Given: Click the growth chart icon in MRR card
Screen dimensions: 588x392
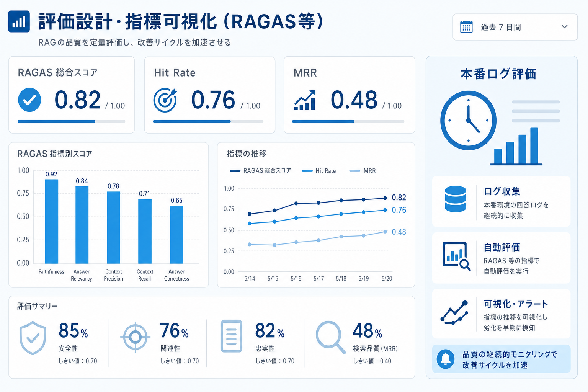Looking at the screenshot, I should pyautogui.click(x=305, y=100).
